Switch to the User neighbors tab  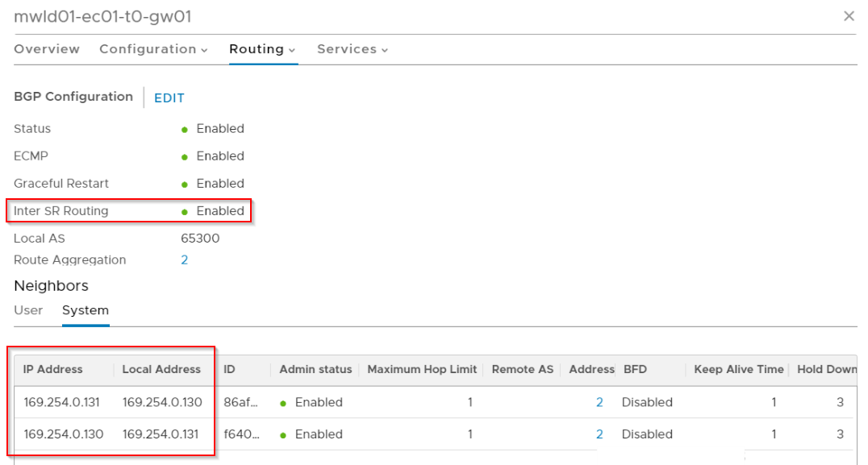click(x=28, y=310)
